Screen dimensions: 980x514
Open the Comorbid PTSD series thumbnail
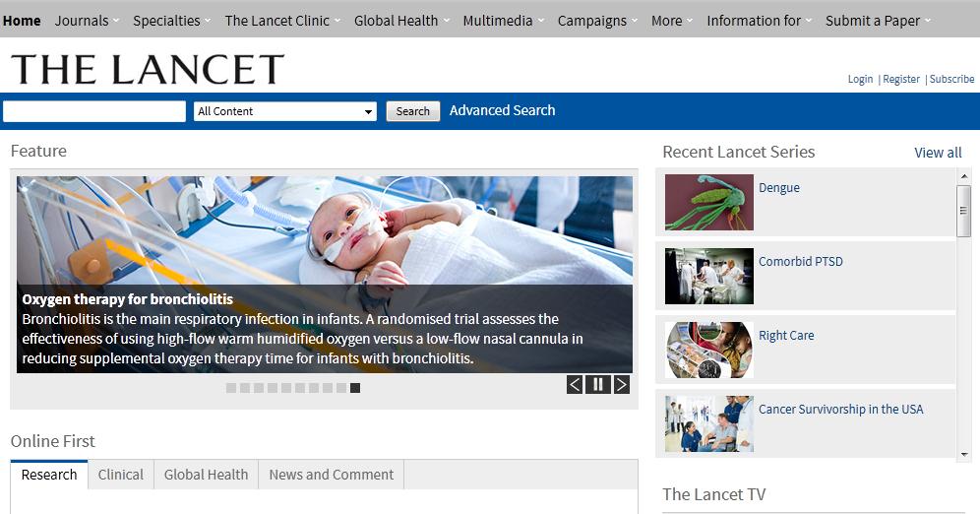708,276
